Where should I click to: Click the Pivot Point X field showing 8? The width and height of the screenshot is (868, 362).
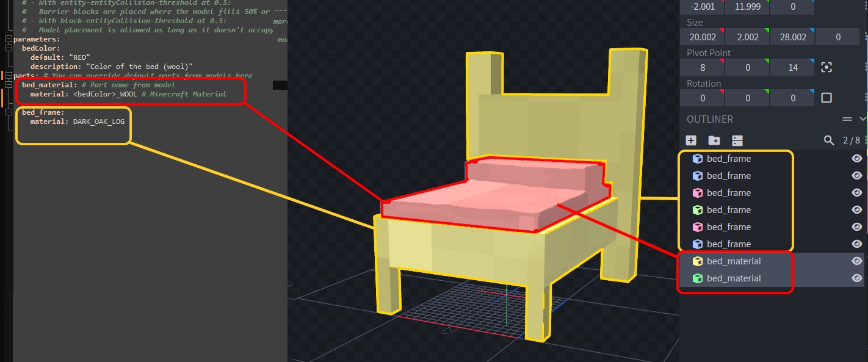[x=703, y=68]
